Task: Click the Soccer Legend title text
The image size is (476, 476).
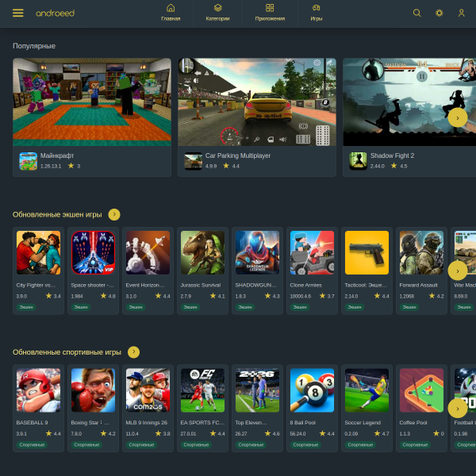Action: [x=363, y=423]
